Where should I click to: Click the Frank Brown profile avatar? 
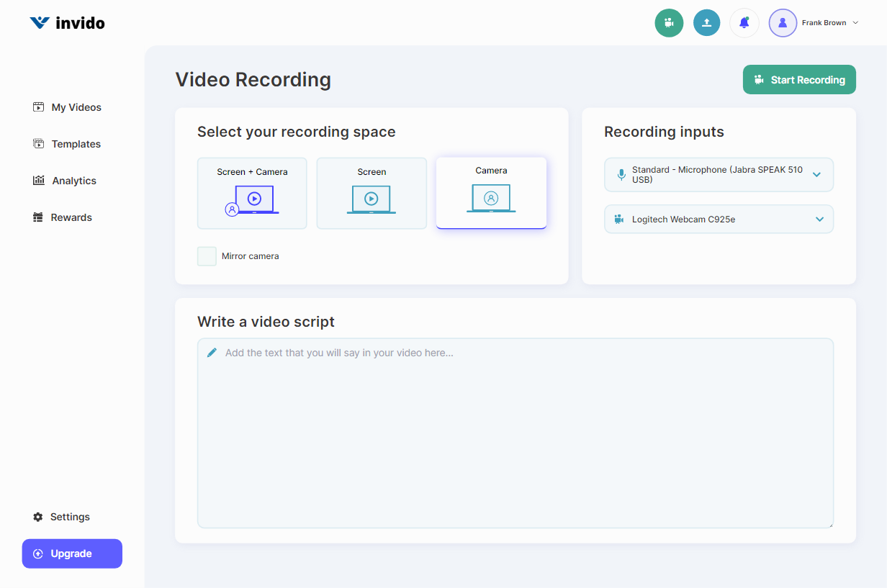783,22
